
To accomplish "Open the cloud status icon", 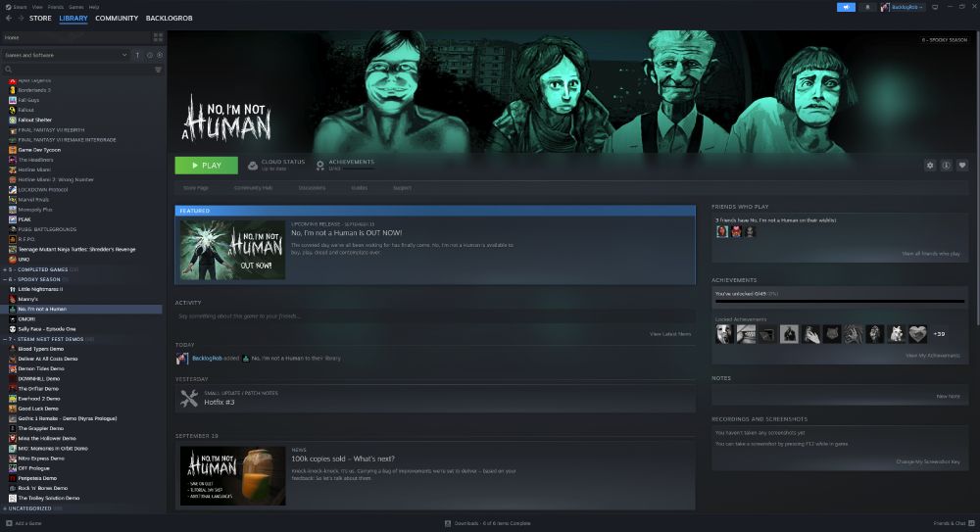I will pos(253,166).
